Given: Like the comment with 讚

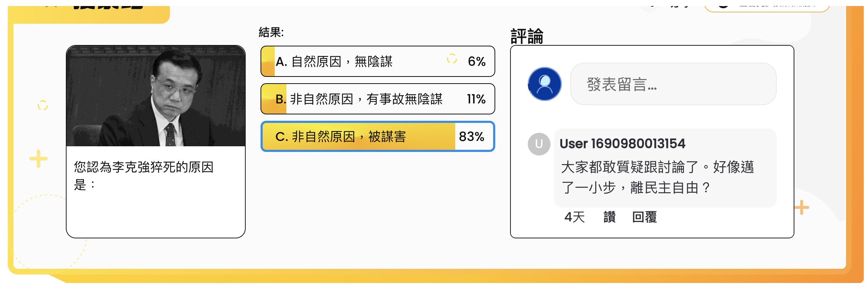Looking at the screenshot, I should coord(609,217).
